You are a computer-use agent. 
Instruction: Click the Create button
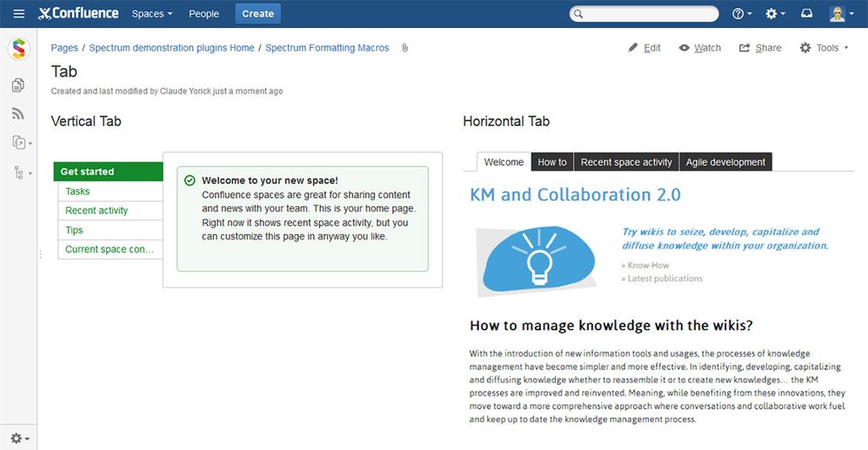point(258,14)
